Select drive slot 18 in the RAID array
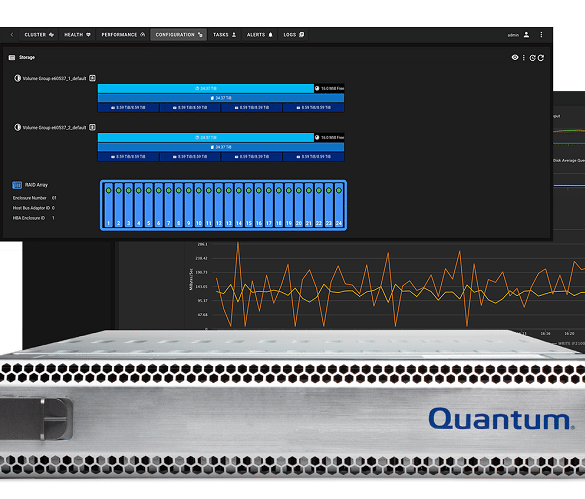The width and height of the screenshot is (585, 499). click(279, 205)
